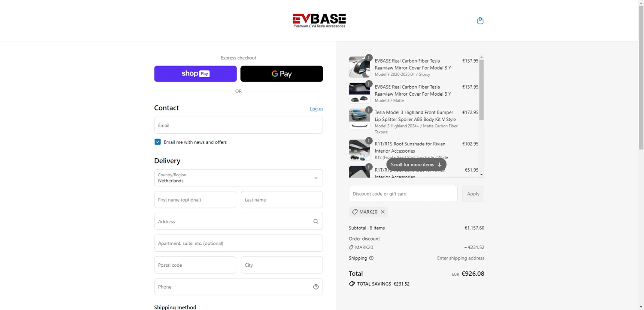
Task: Click the order discount MARK20 tag icon
Action: [351, 247]
